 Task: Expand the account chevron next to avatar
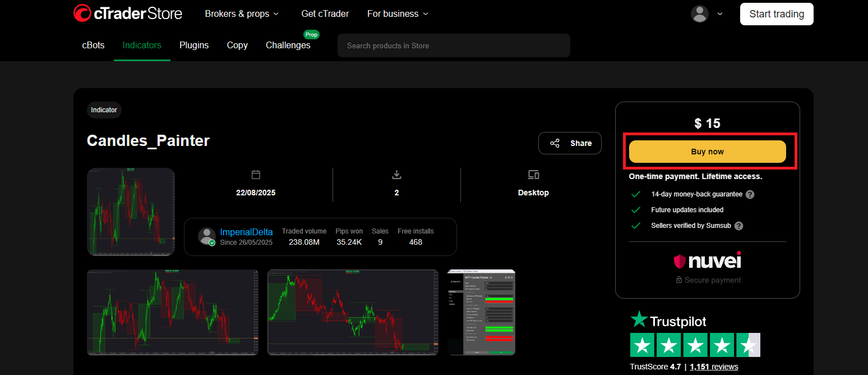tap(720, 14)
